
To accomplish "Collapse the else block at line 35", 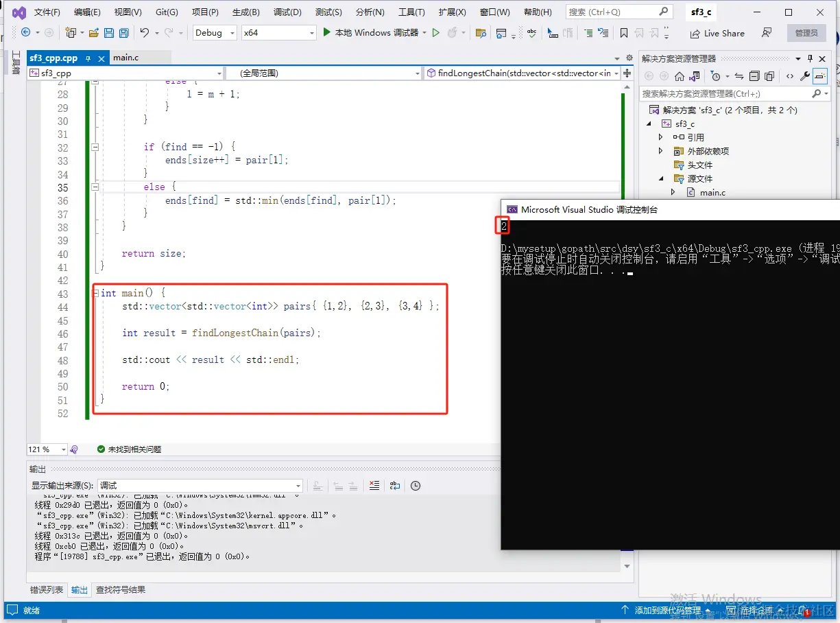I will point(95,187).
